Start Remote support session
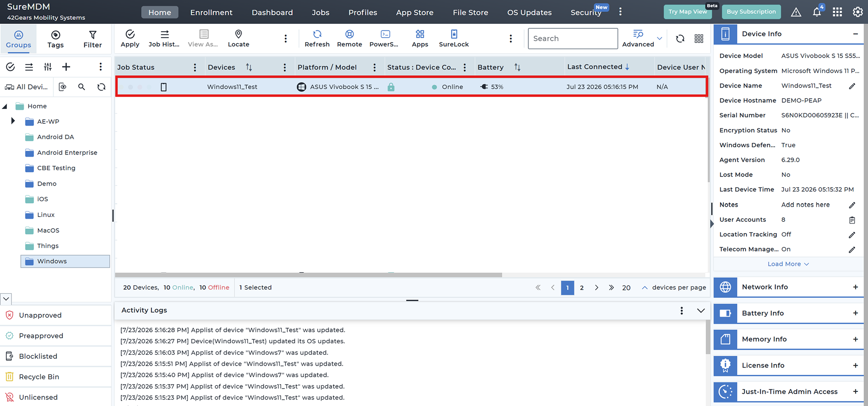Image resolution: width=868 pixels, height=406 pixels. (349, 38)
